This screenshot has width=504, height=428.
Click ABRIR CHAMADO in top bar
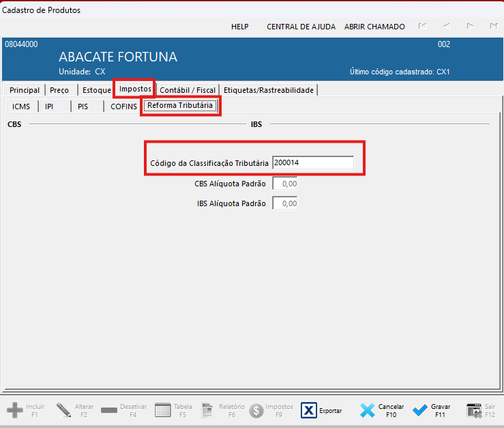374,27
